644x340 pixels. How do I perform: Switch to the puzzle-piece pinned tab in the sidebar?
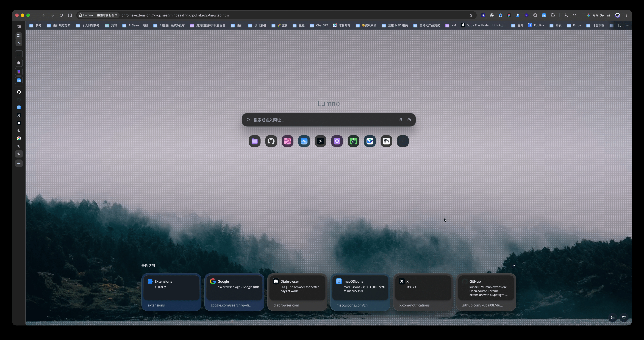coord(19,63)
